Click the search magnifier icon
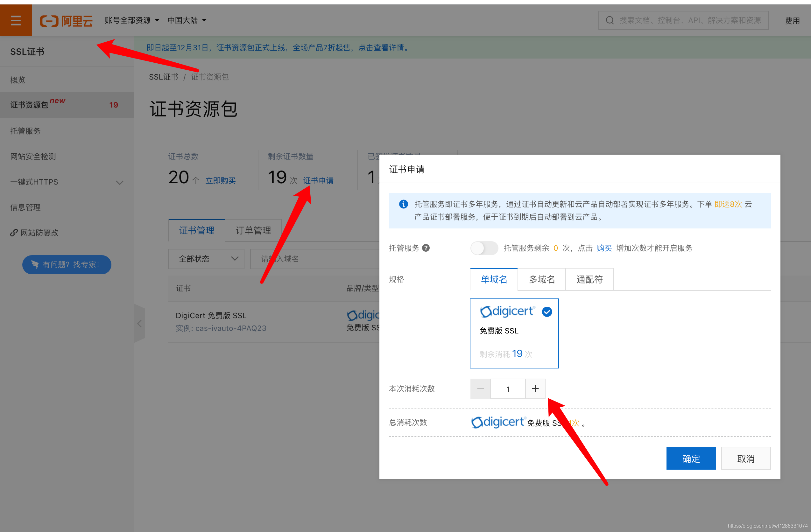This screenshot has height=532, width=811. (x=610, y=20)
